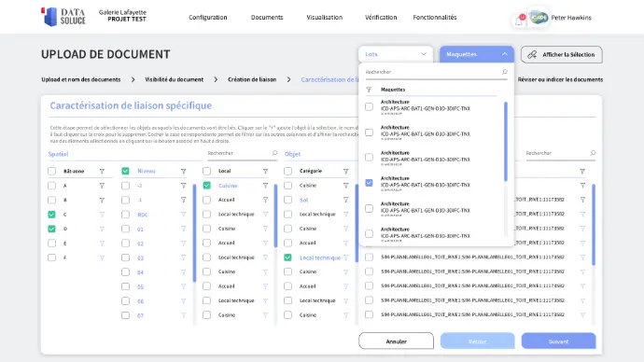644x362 pixels.
Task: Check Niveau RDC checkbox
Action: [125, 215]
